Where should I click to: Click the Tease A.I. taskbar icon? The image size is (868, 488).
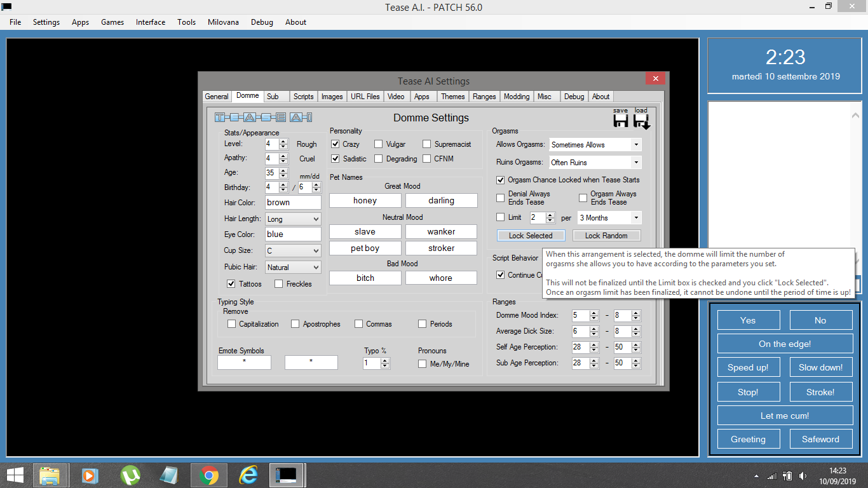point(287,475)
